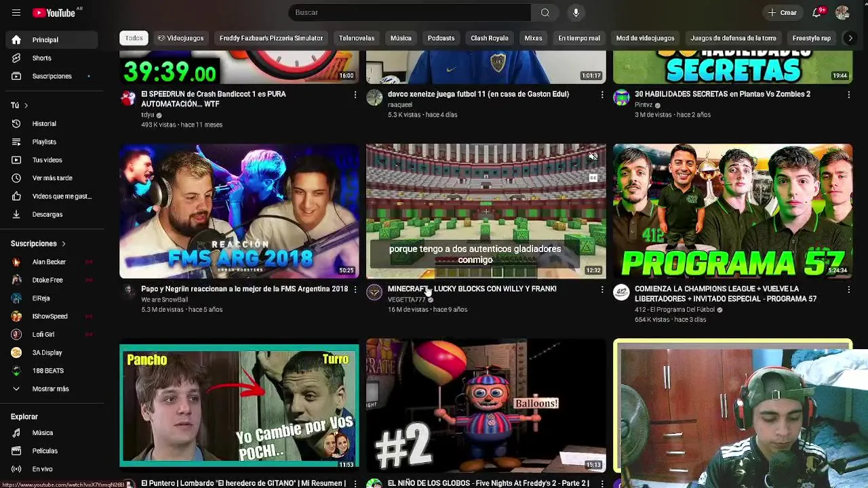
Task: Open Tus videos in the sidebar
Action: click(52, 160)
